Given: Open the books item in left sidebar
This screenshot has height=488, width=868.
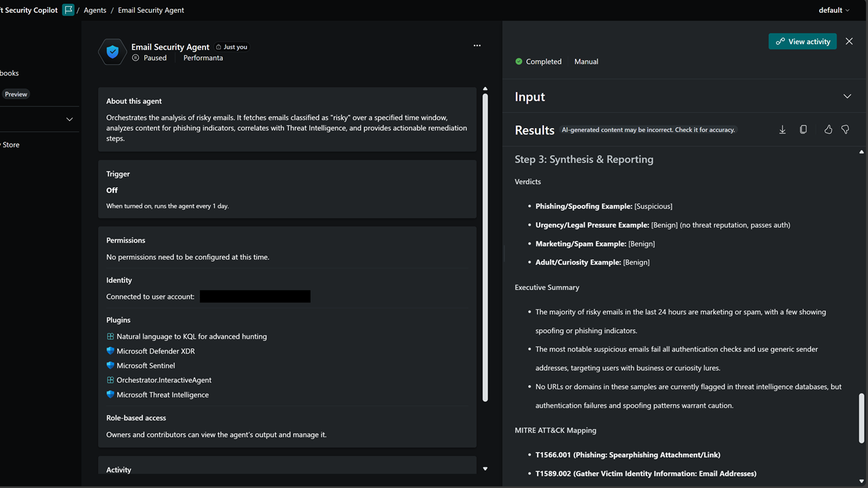Looking at the screenshot, I should tap(9, 73).
